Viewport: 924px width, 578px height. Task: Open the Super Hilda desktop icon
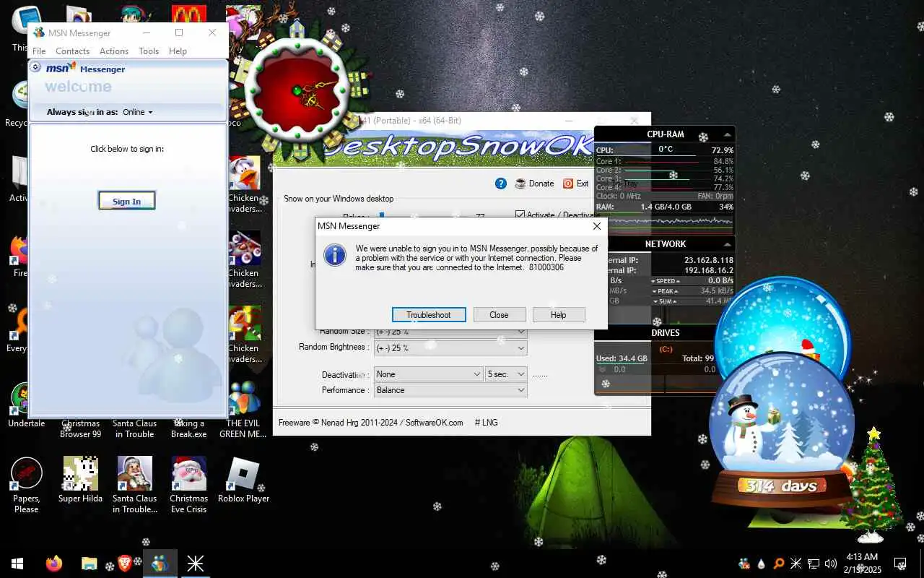(80, 480)
